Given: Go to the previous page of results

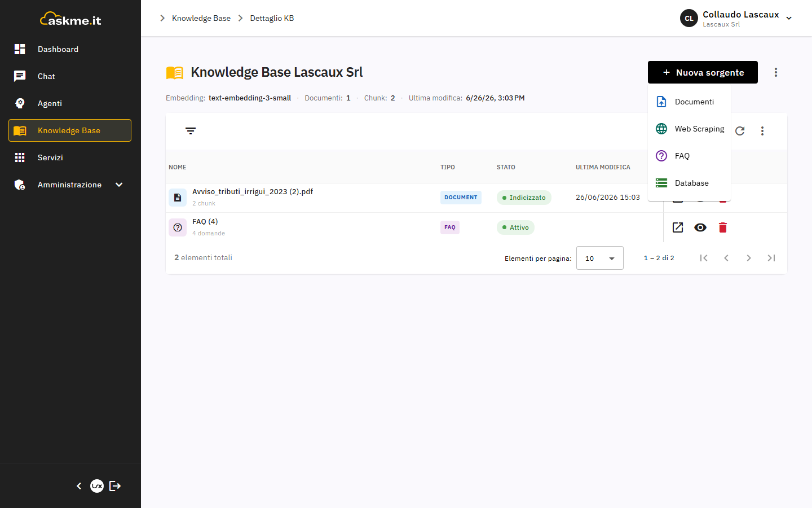Looking at the screenshot, I should coord(726,258).
